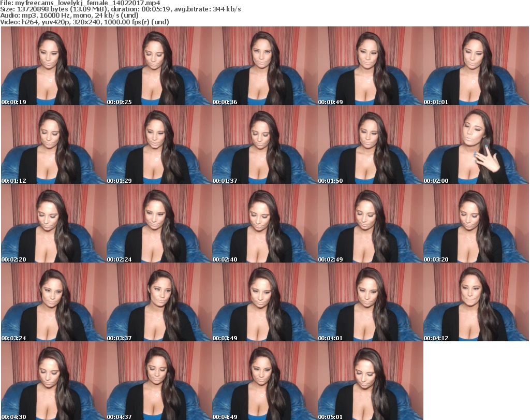Screen dimensions: 530x420
Task: Click the file name myfreecams_lovelykj_female_14022017.mp4
Action: 87,3
